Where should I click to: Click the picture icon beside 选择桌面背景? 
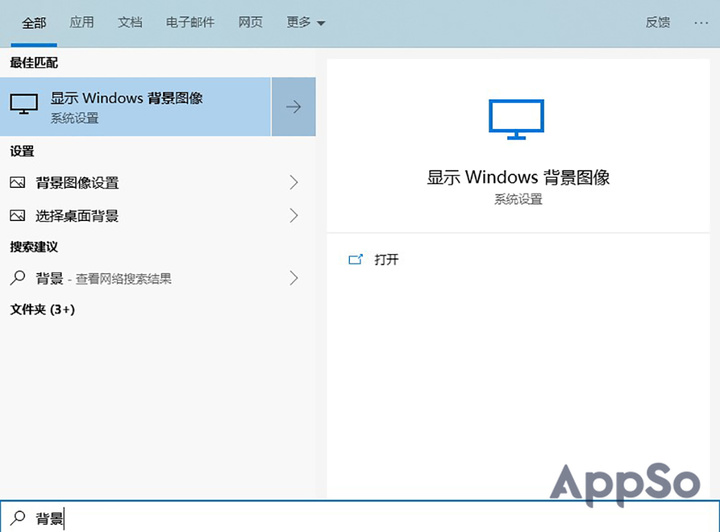[x=17, y=216]
